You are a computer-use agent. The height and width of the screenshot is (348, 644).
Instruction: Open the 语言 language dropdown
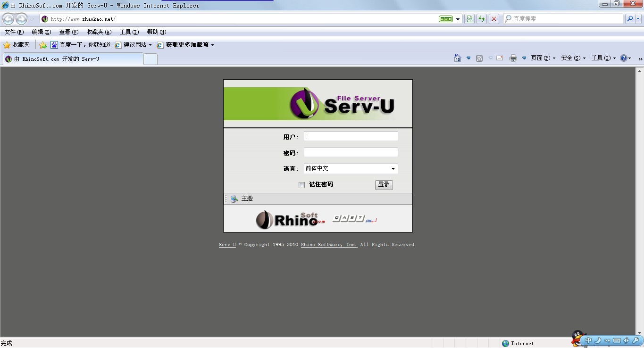pyautogui.click(x=351, y=169)
